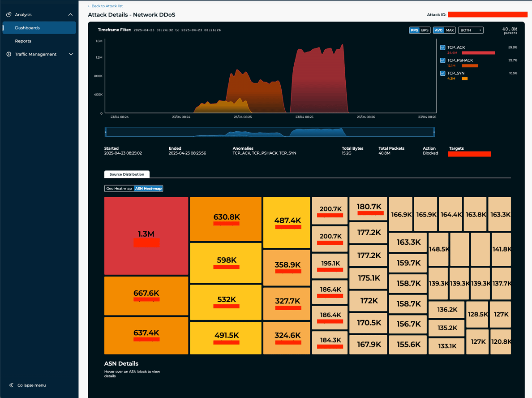Select Dashboards in the sidebar
The height and width of the screenshot is (398, 532).
(x=27, y=27)
